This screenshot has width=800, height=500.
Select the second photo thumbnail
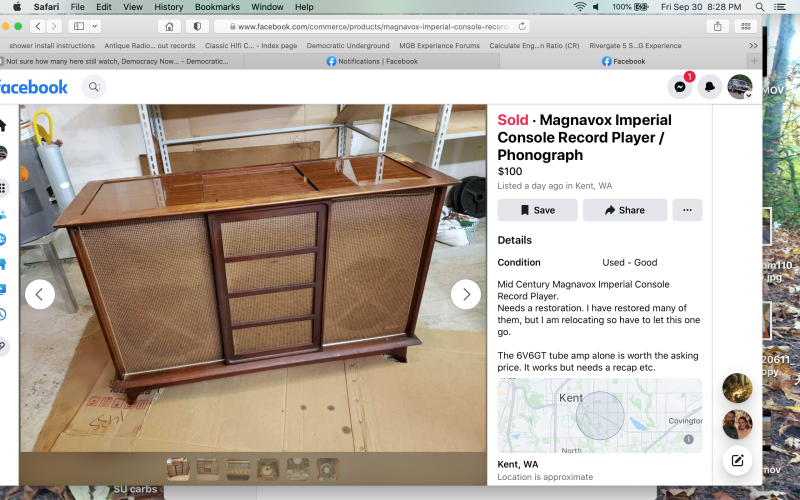[x=208, y=469]
